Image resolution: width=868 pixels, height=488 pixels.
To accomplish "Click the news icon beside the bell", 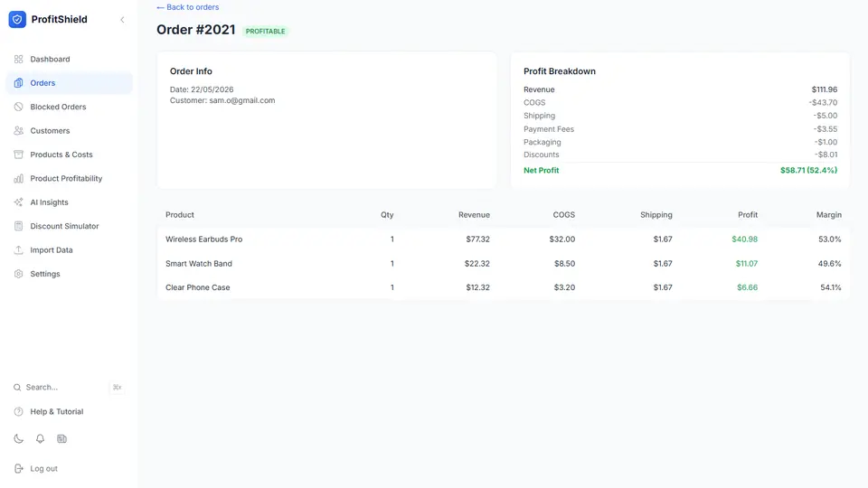I will tap(61, 439).
